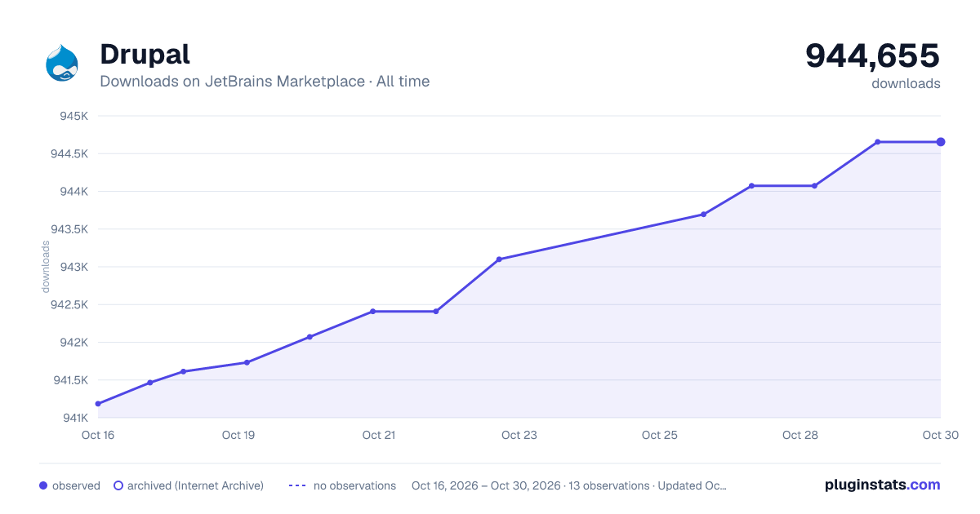Click the Oct 25 x-axis label

pos(660,435)
